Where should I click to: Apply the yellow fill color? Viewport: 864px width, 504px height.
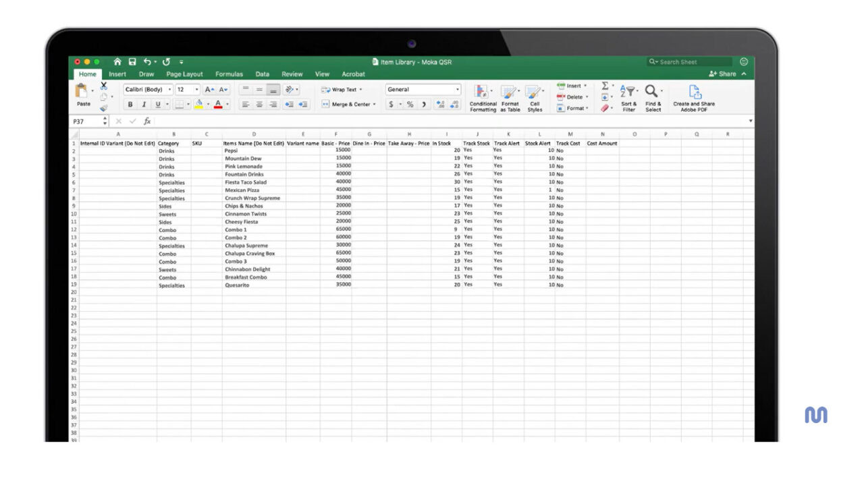[x=199, y=105]
